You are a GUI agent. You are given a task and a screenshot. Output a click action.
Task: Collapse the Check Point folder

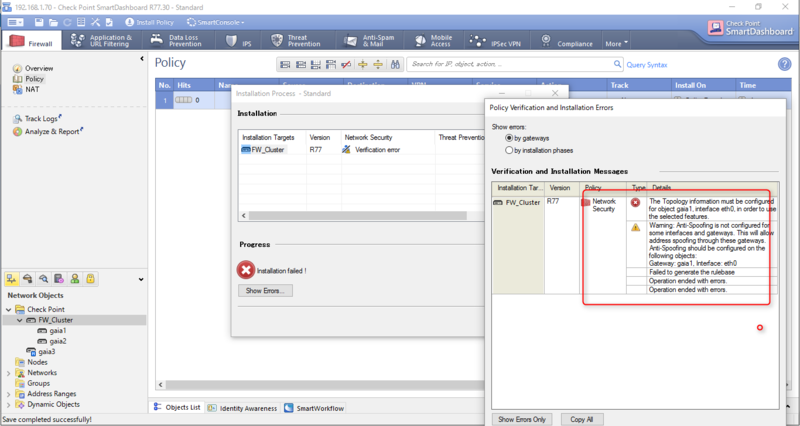click(x=8, y=309)
